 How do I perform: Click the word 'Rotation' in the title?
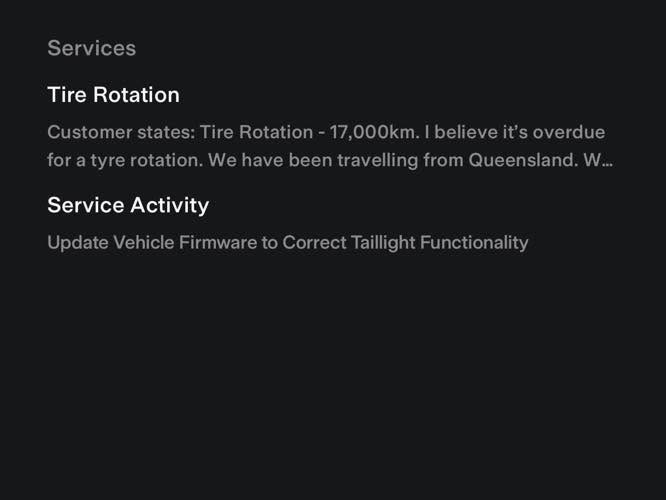click(136, 95)
